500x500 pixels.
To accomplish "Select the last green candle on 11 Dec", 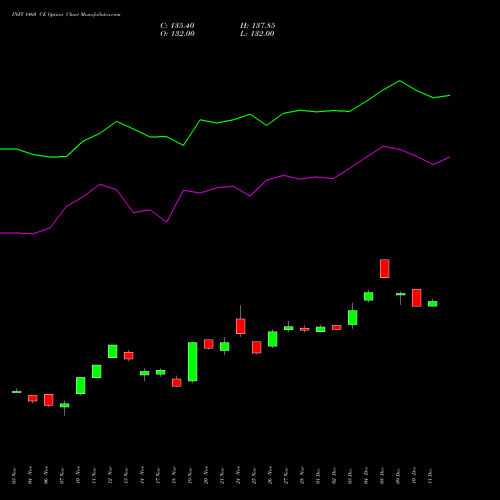I will (433, 304).
